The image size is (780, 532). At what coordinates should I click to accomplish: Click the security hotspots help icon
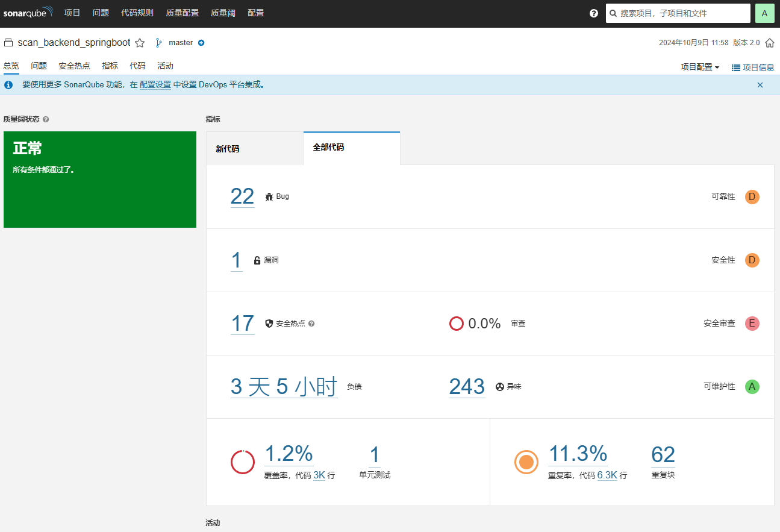pos(311,324)
